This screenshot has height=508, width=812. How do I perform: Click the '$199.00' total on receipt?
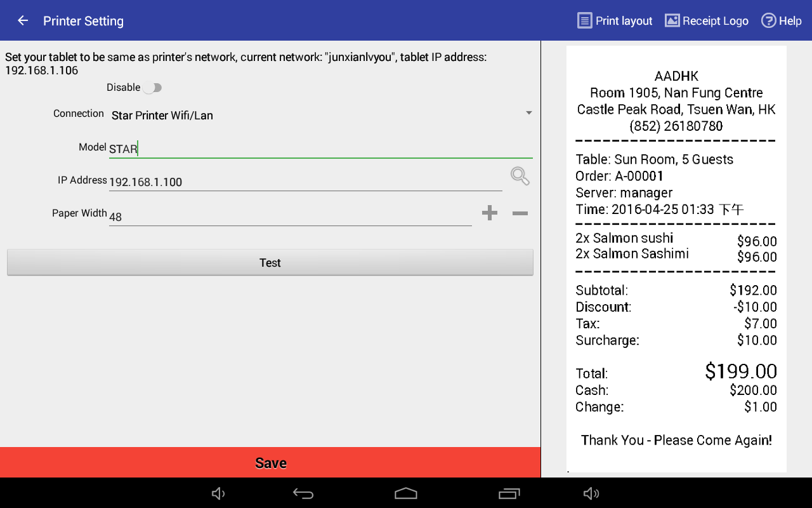(x=741, y=371)
